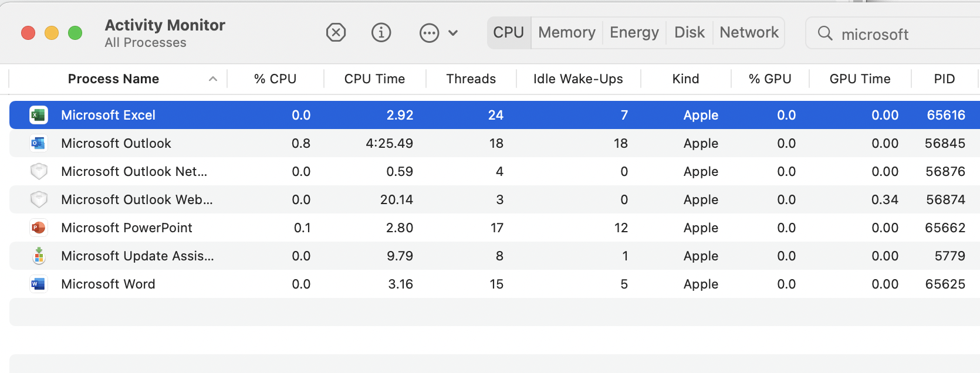
Task: Click PID 56874 cell
Action: click(946, 199)
